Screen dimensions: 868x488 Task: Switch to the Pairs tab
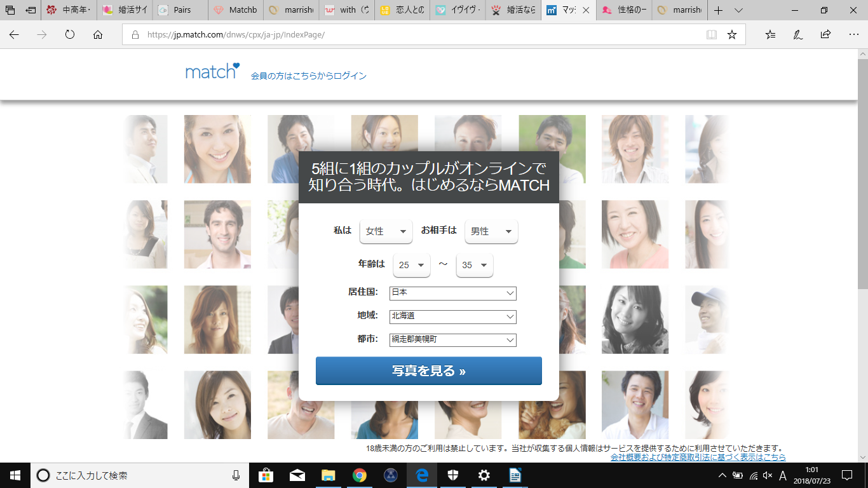pyautogui.click(x=179, y=10)
